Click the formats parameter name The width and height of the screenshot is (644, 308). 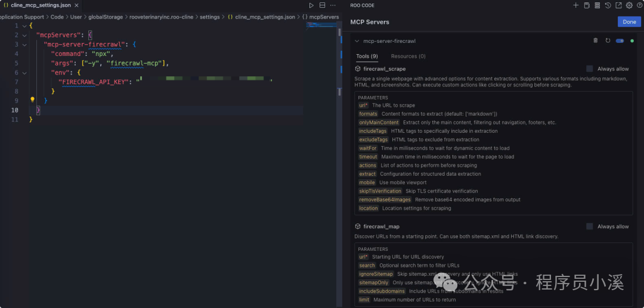click(x=368, y=114)
